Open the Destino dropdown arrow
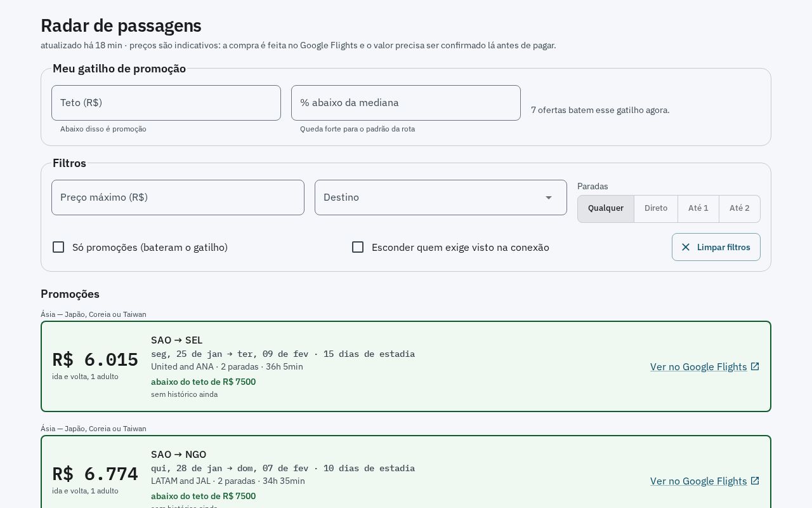 tap(549, 197)
